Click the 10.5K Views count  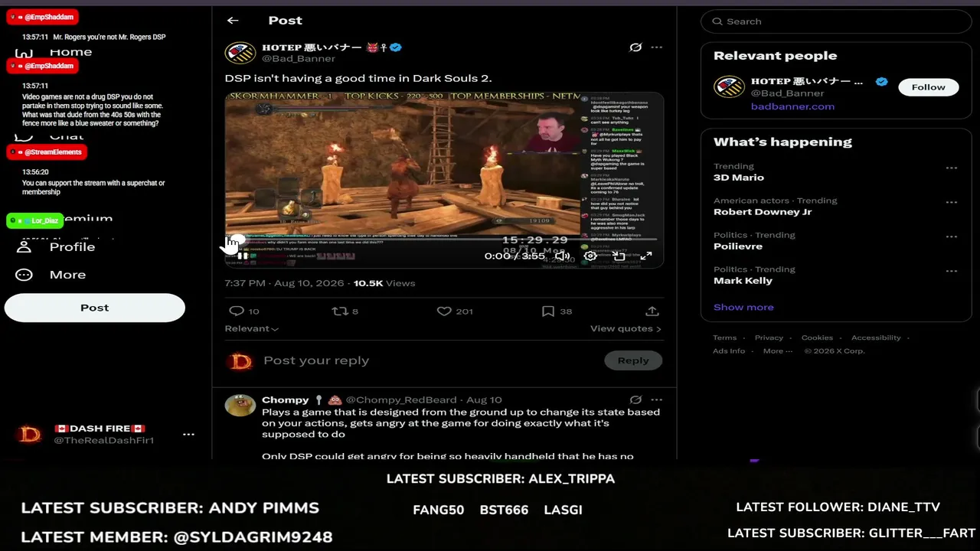pyautogui.click(x=384, y=283)
